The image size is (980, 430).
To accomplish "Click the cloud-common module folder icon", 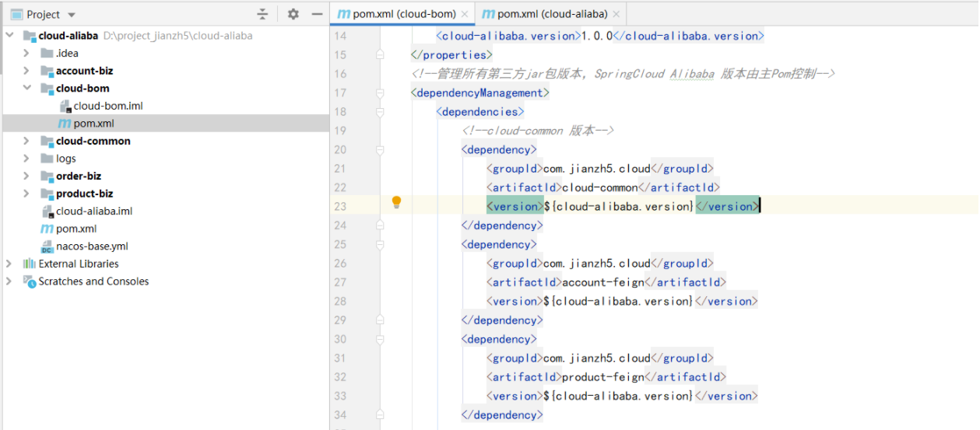I will (x=47, y=141).
